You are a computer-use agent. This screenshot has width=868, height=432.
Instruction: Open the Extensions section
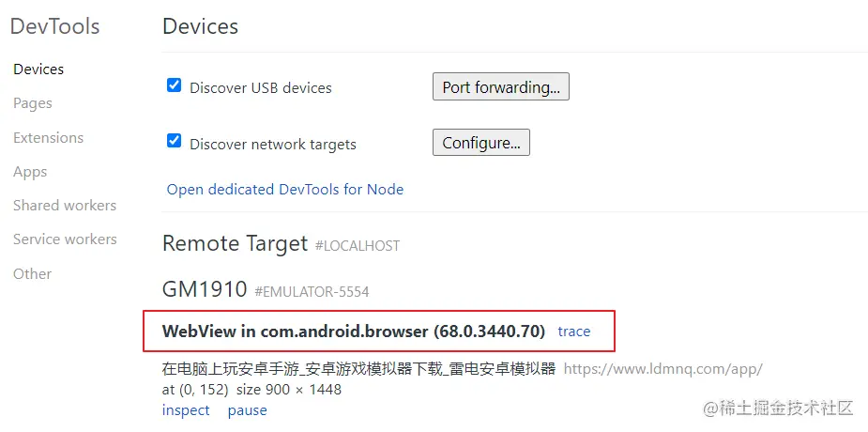[x=48, y=137]
